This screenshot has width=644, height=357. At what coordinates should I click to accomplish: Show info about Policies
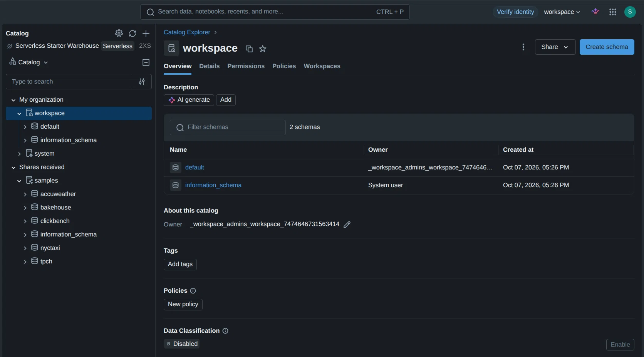point(193,291)
